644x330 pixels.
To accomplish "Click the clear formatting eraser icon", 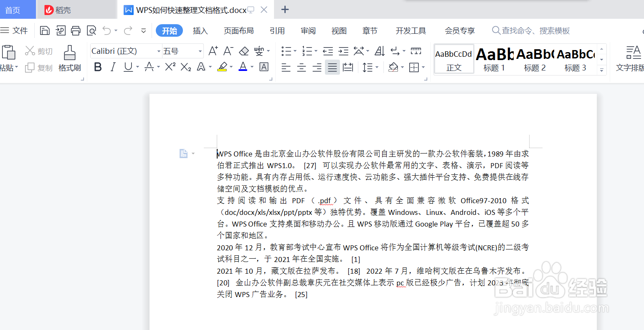I will 244,50.
